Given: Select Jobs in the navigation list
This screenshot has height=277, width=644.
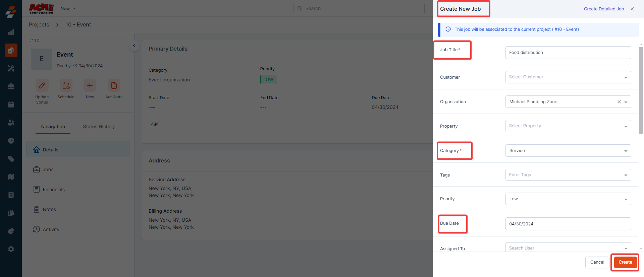Looking at the screenshot, I should click(48, 169).
